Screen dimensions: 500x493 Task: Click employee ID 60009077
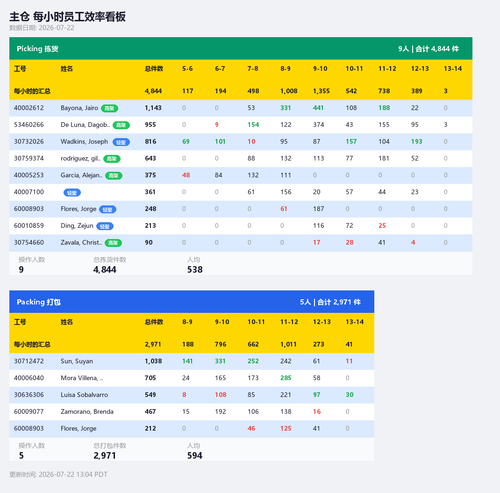(29, 412)
